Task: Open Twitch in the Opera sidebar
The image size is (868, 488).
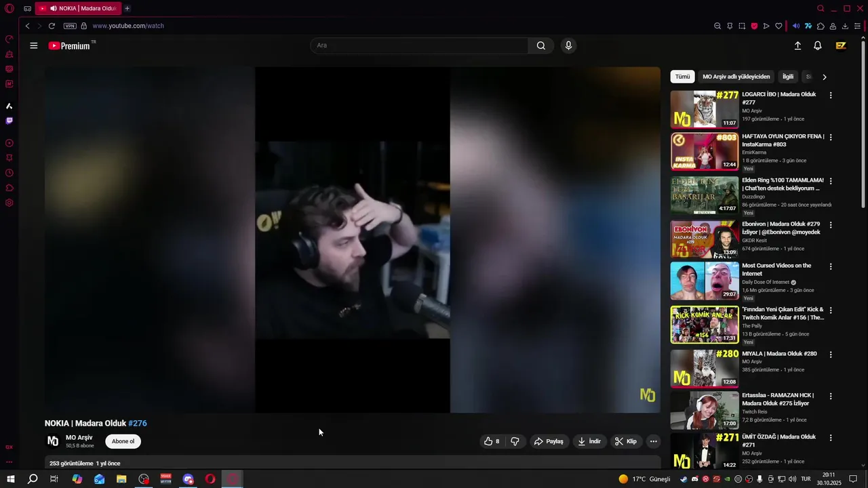Action: click(x=9, y=121)
